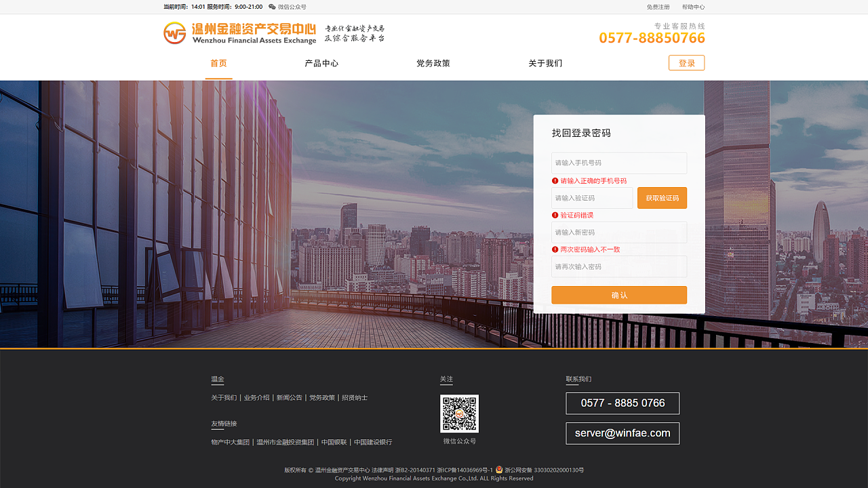Viewport: 868px width, 488px height.
Task: Open the 党务政策 menu item
Action: click(433, 63)
